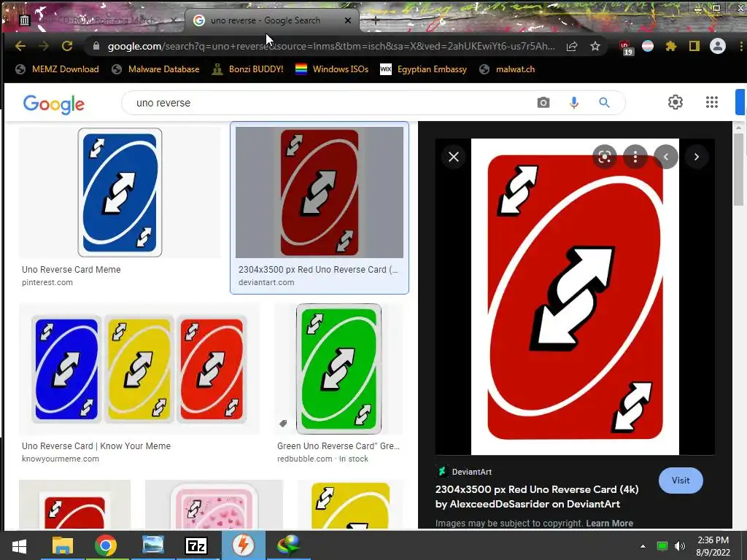The height and width of the screenshot is (560, 747).
Task: Click the pinterest.com source text
Action: 47,282
